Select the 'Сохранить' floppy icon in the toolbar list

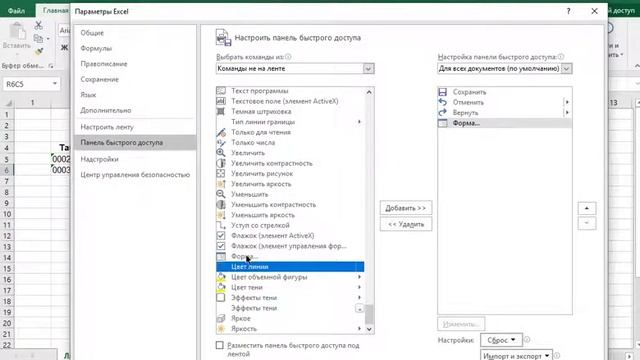pos(443,92)
